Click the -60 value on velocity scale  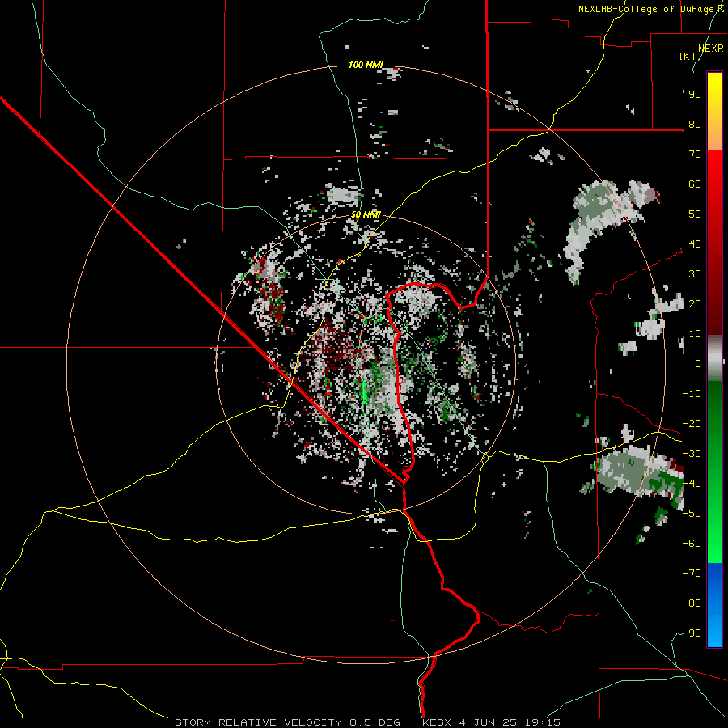pyautogui.click(x=692, y=544)
